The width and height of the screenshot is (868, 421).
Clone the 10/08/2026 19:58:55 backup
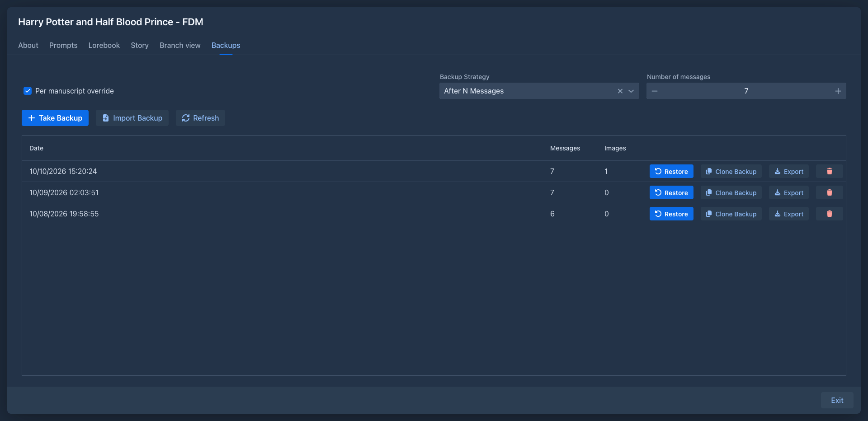pos(731,214)
